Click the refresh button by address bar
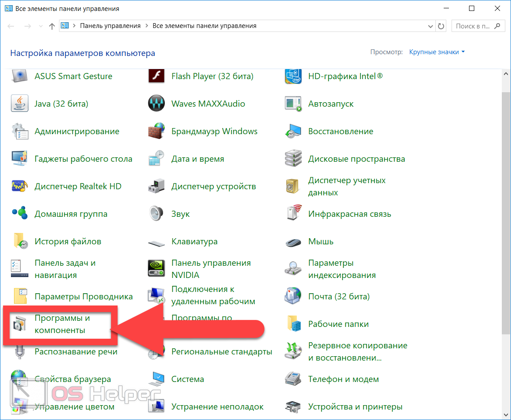The width and height of the screenshot is (511, 420). (x=441, y=26)
